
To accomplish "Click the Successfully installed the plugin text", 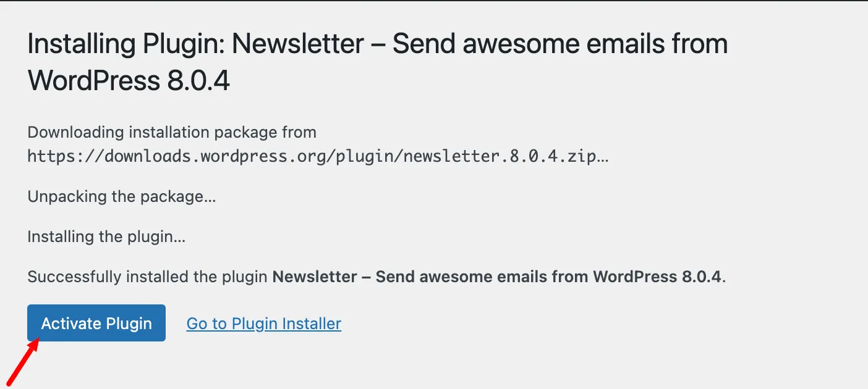I will pyautogui.click(x=148, y=277).
